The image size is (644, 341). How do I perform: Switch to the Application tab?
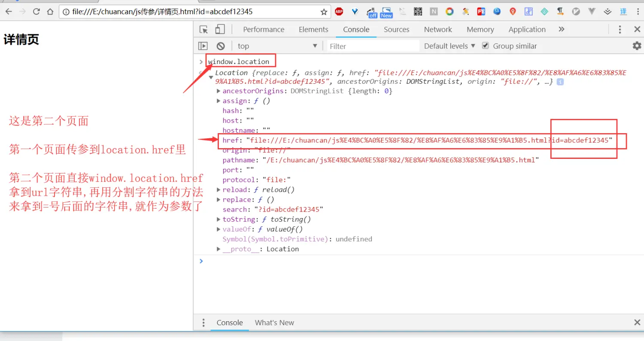[x=527, y=29]
